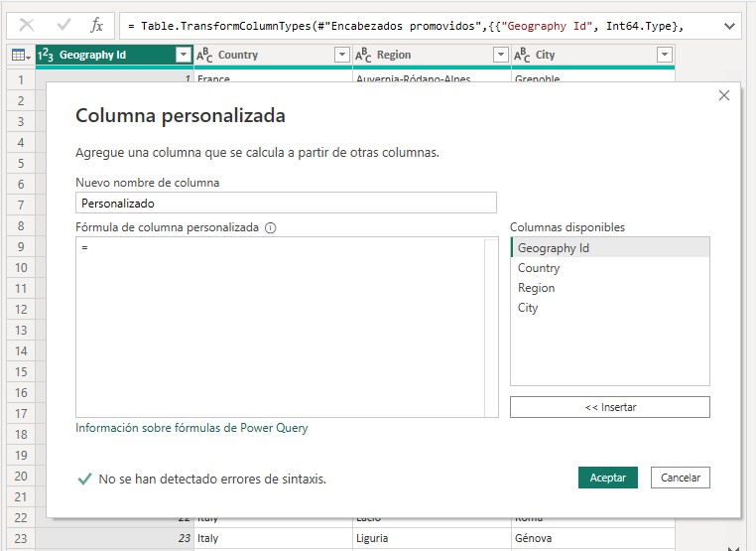Image resolution: width=756 pixels, height=551 pixels.
Task: Click the Aceptar button
Action: coord(608,478)
